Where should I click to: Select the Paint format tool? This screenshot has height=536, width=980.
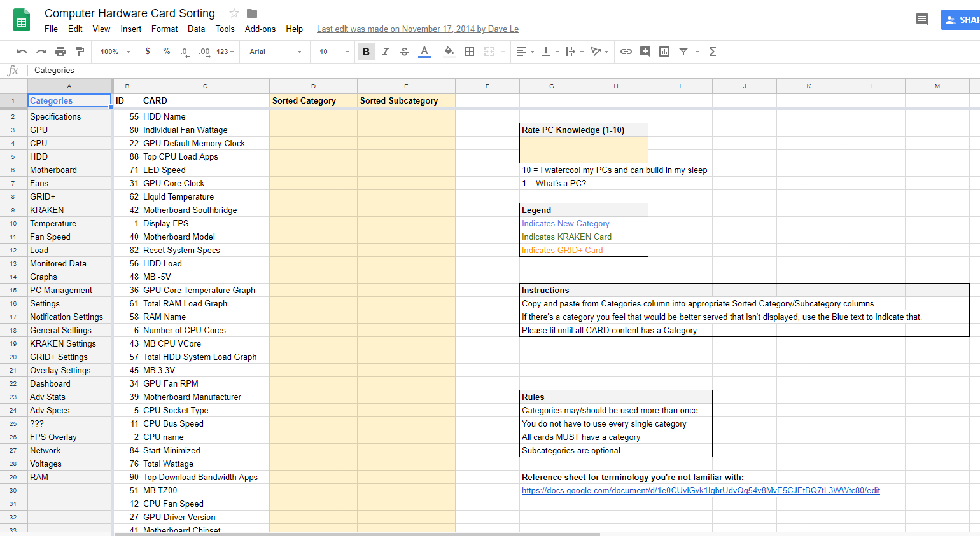pos(80,52)
